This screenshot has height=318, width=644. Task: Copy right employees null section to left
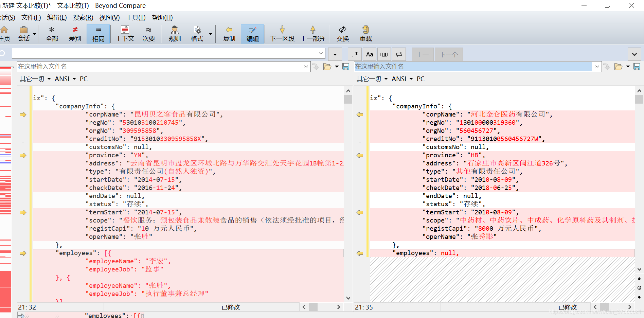click(360, 253)
